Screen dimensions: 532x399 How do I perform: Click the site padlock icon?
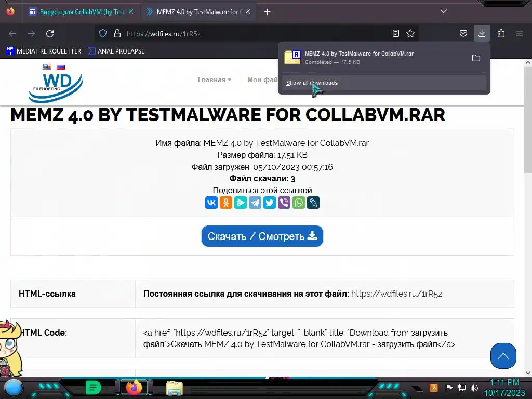117,33
